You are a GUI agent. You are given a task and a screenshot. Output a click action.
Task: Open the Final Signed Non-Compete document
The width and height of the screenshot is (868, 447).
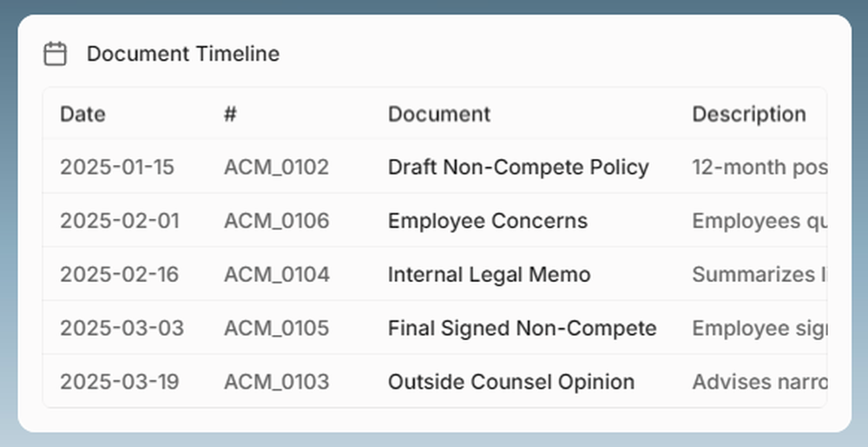tap(522, 329)
